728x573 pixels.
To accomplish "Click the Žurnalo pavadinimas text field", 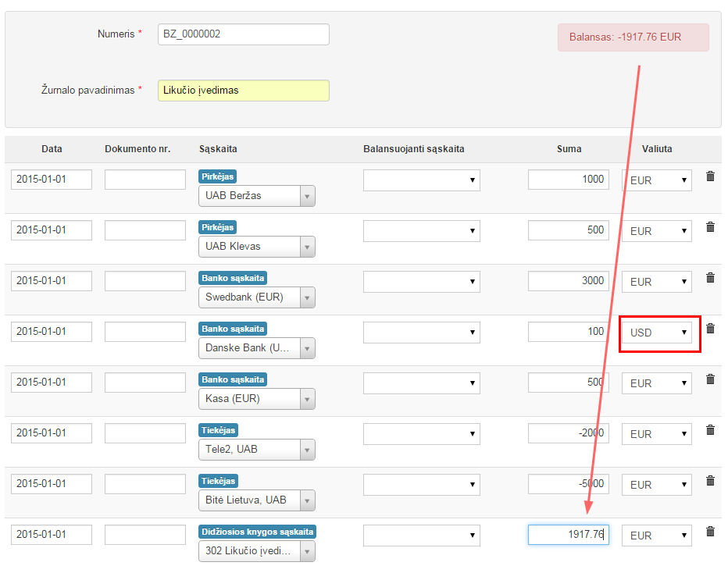I will pos(243,91).
